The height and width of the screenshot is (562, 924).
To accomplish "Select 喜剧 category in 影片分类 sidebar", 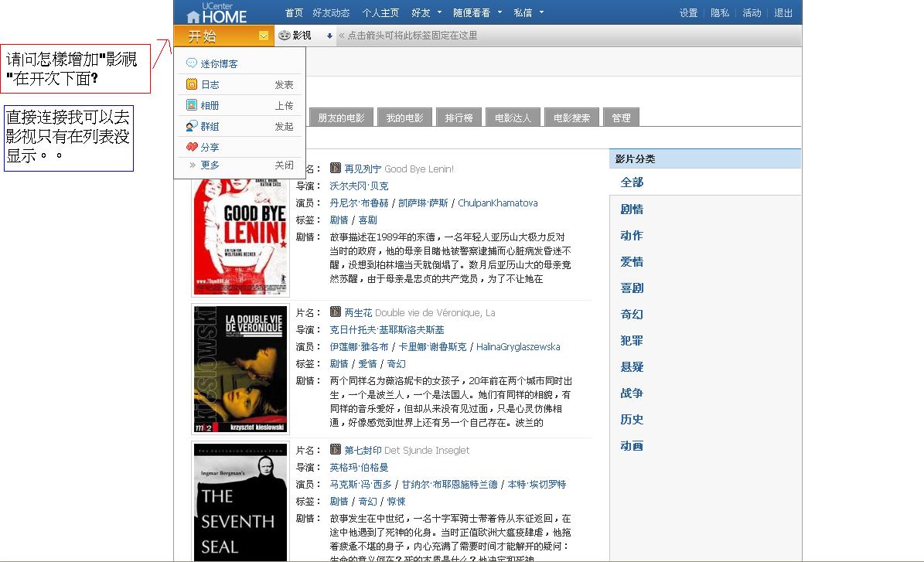I will pos(632,288).
